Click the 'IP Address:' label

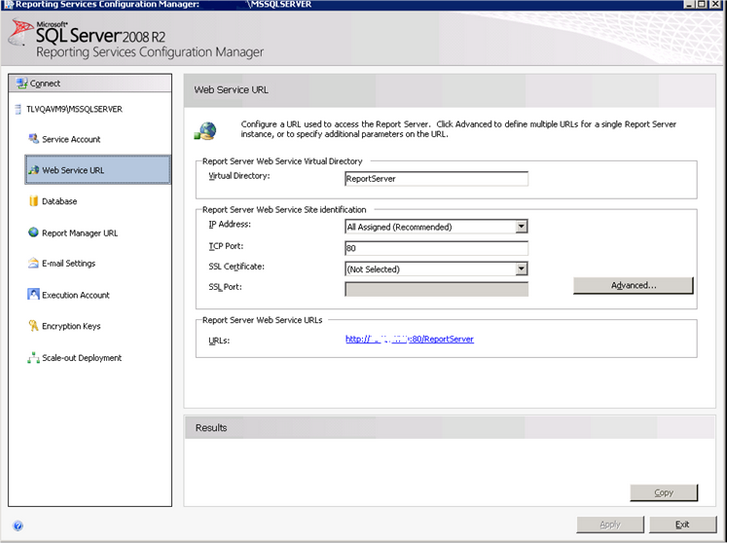pos(230,224)
